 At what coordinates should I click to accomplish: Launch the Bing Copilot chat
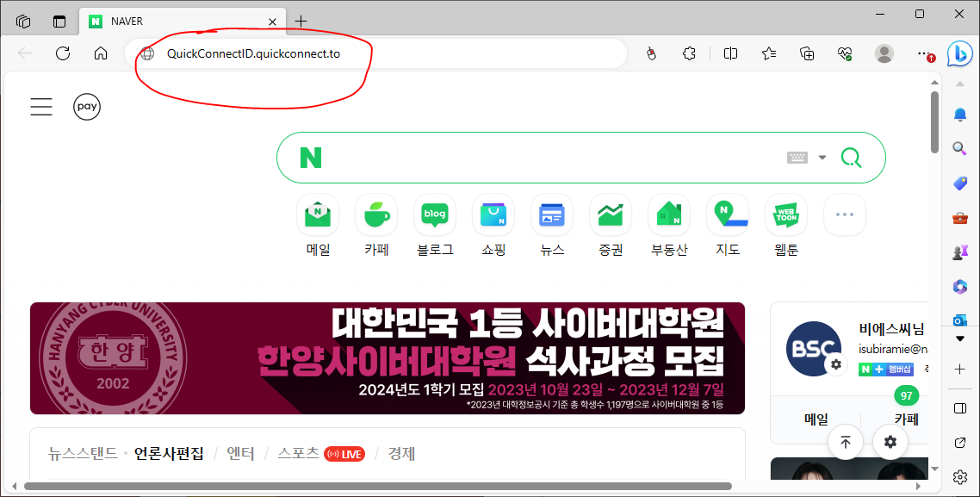pos(959,53)
